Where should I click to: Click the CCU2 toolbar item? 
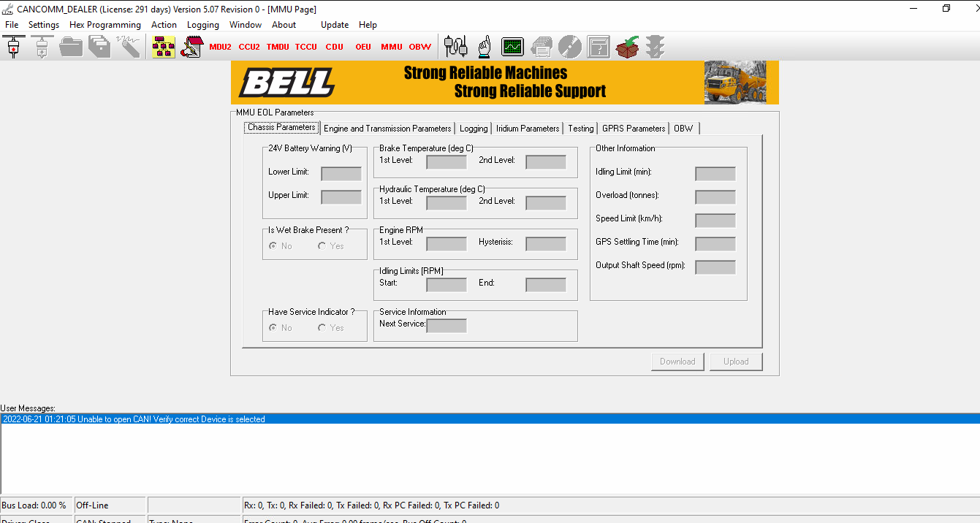pyautogui.click(x=248, y=46)
